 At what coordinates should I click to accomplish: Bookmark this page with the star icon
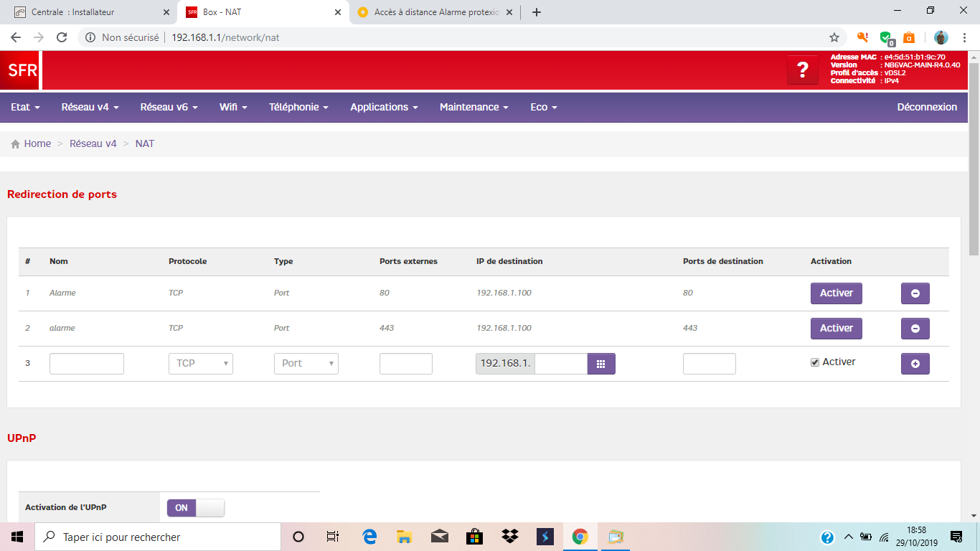[834, 37]
